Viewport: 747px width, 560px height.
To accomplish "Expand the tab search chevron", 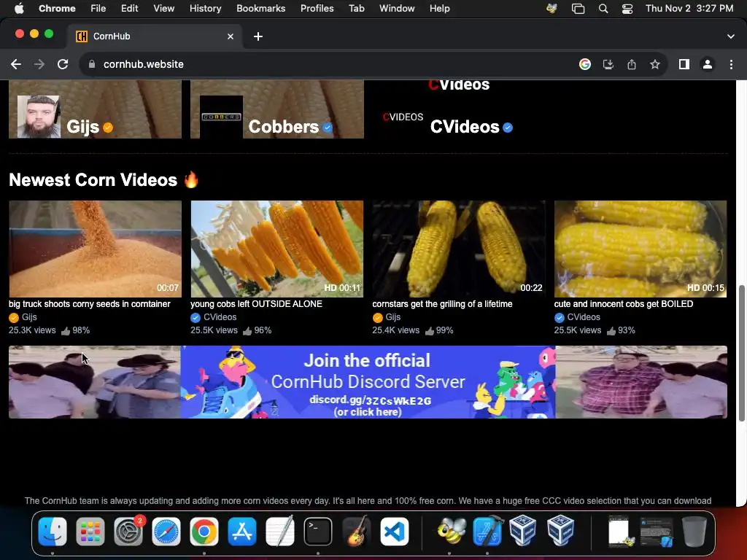I will (x=731, y=36).
